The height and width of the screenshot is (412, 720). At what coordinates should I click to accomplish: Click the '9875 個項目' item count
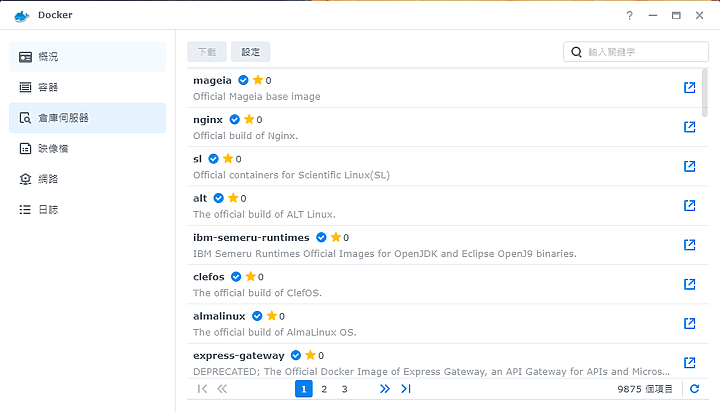(x=645, y=389)
